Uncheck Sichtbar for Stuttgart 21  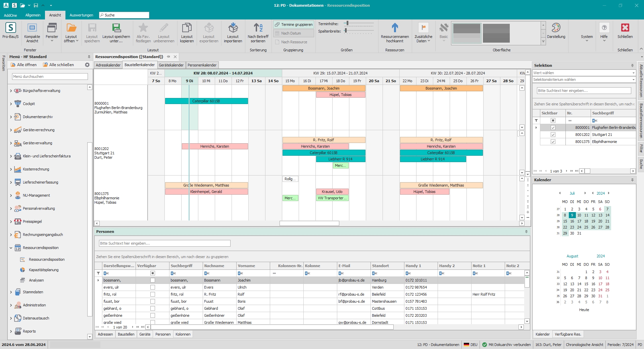pos(553,135)
